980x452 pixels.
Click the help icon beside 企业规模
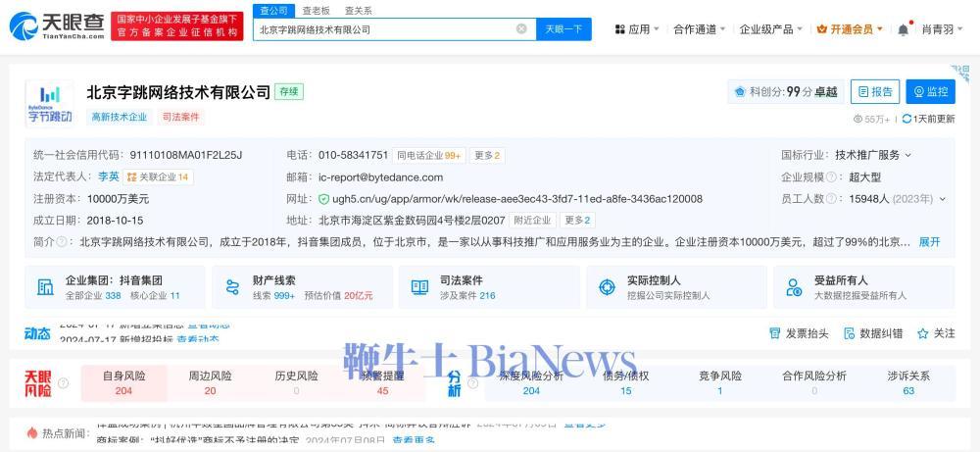coord(831,176)
